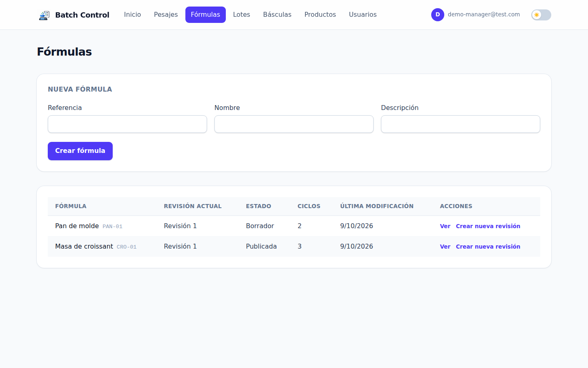This screenshot has width=588, height=368.
Task: Click the Batch Control logo icon
Action: pyautogui.click(x=44, y=15)
